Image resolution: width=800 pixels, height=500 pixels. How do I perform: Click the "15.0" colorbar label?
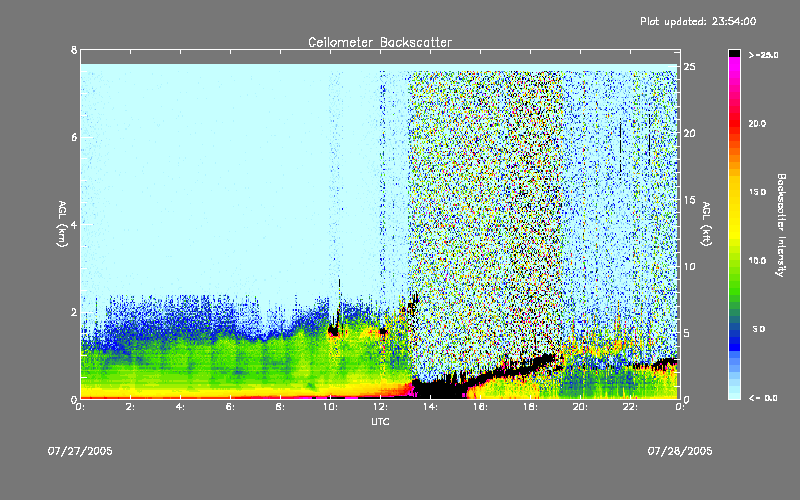pyautogui.click(x=757, y=192)
